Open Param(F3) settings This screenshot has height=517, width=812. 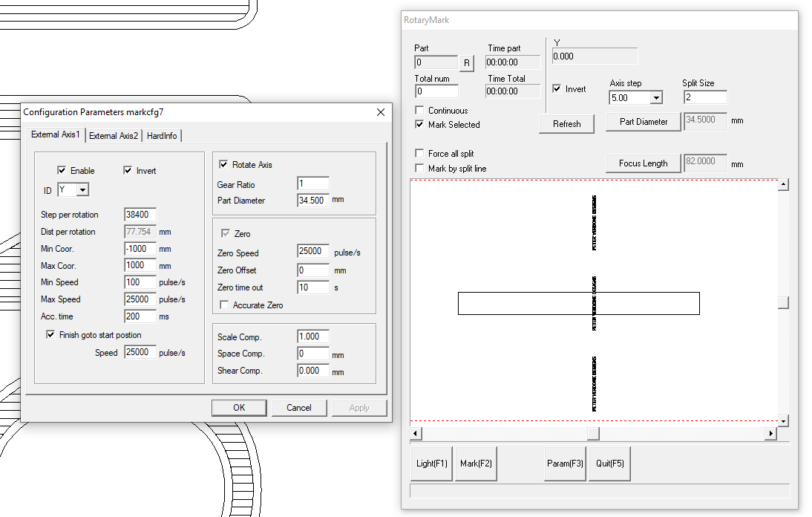pyautogui.click(x=565, y=464)
